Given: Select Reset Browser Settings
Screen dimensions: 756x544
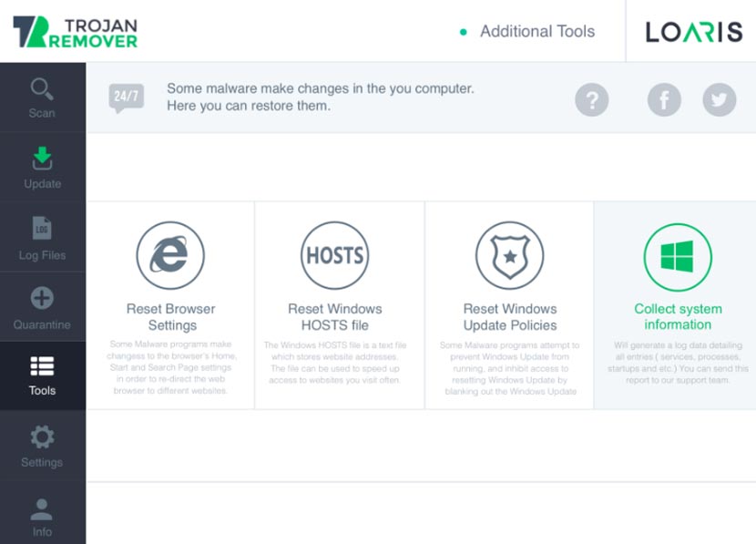Looking at the screenshot, I should [170, 316].
